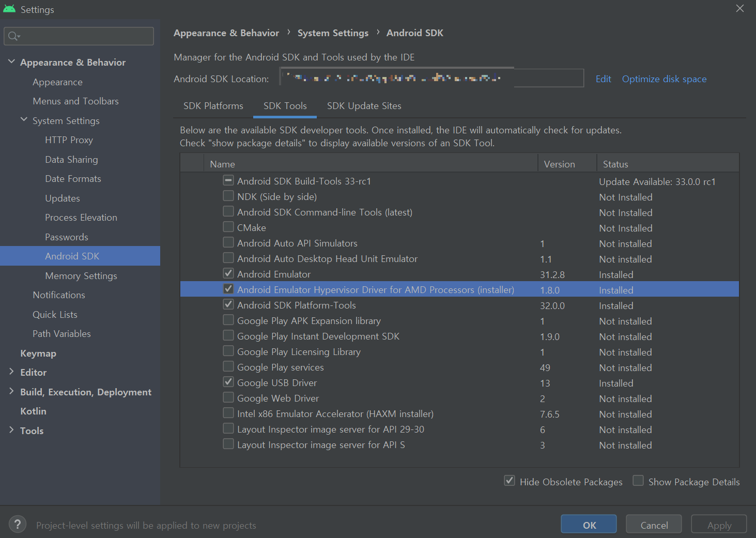This screenshot has width=756, height=538.
Task: Close the Settings dialog
Action: click(740, 8)
